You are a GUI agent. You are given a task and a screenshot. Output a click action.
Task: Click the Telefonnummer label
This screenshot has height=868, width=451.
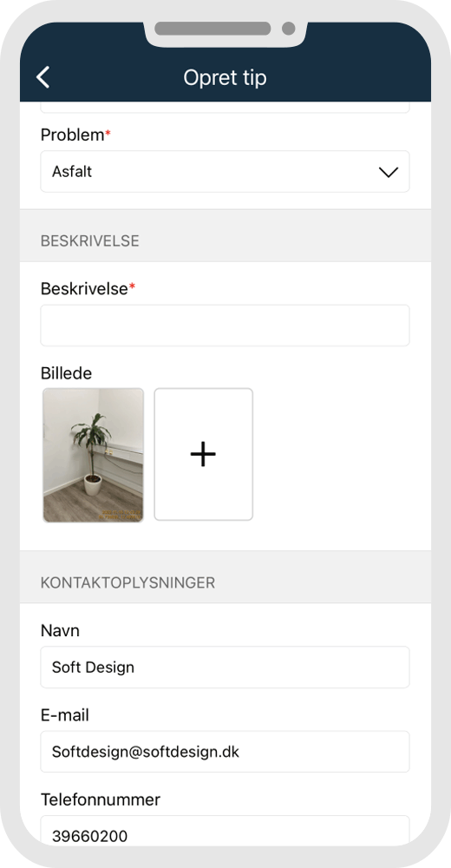(100, 799)
